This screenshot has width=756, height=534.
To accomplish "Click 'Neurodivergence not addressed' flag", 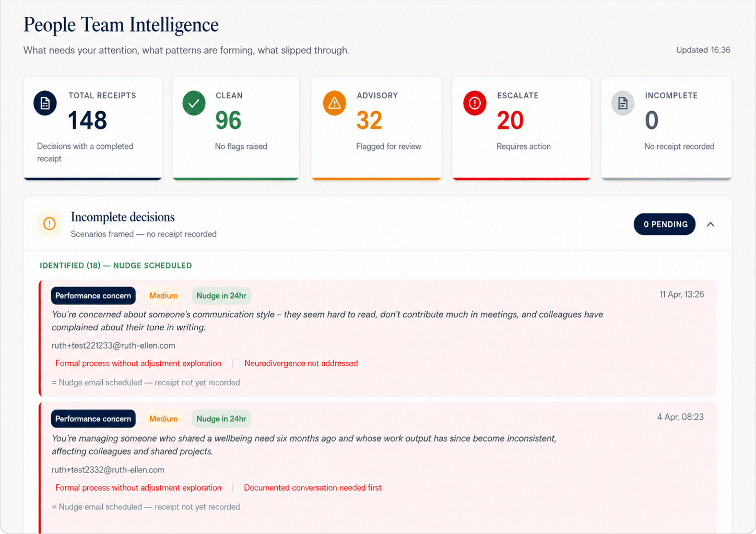I will [x=301, y=363].
